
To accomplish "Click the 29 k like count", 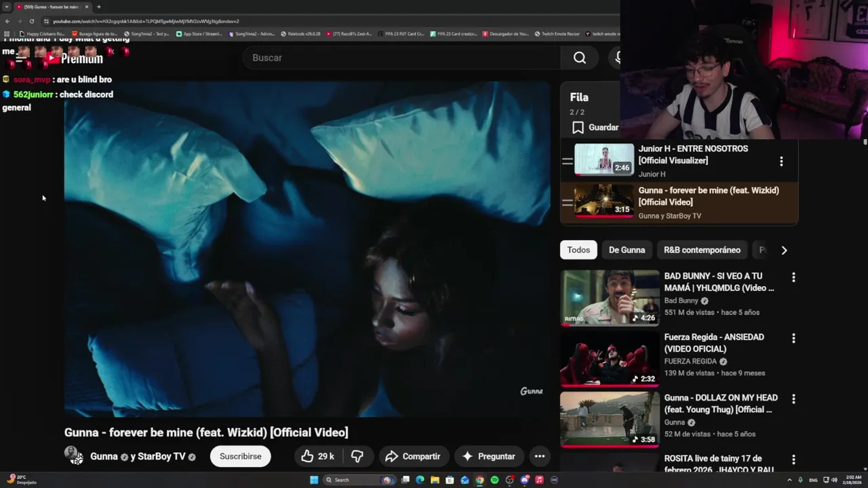I will (326, 456).
